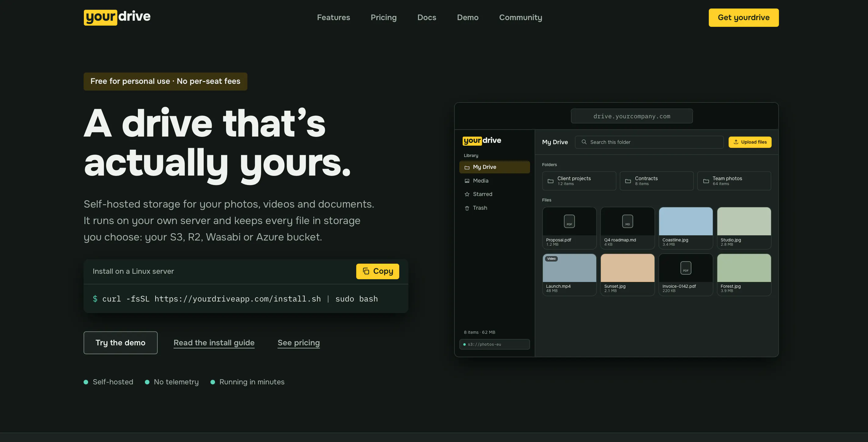868x442 pixels.
Task: Click the trash bin icon in the sidebar
Action: (467, 208)
